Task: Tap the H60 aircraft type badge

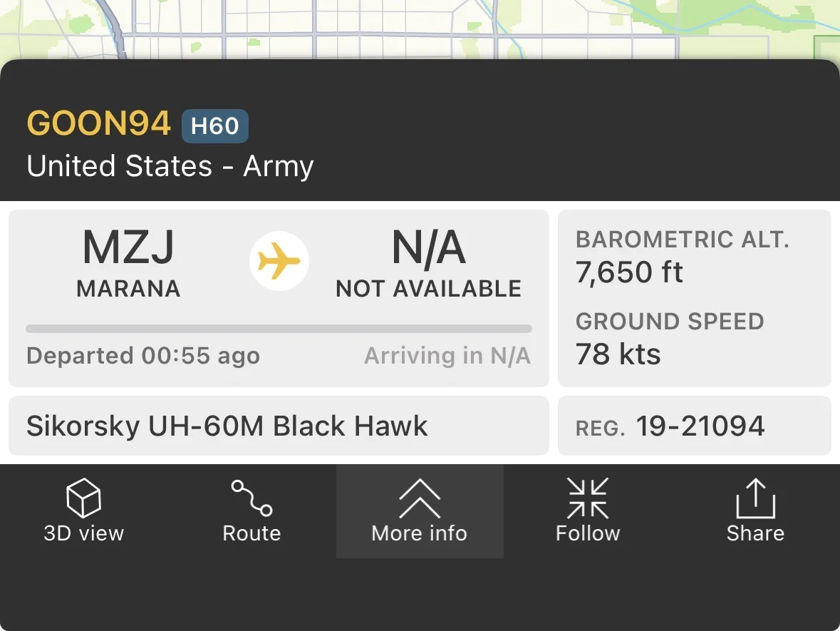Action: pyautogui.click(x=214, y=126)
